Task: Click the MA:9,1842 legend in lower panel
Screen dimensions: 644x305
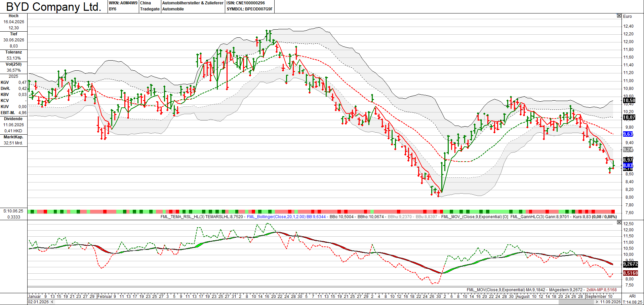Action: [535, 290]
